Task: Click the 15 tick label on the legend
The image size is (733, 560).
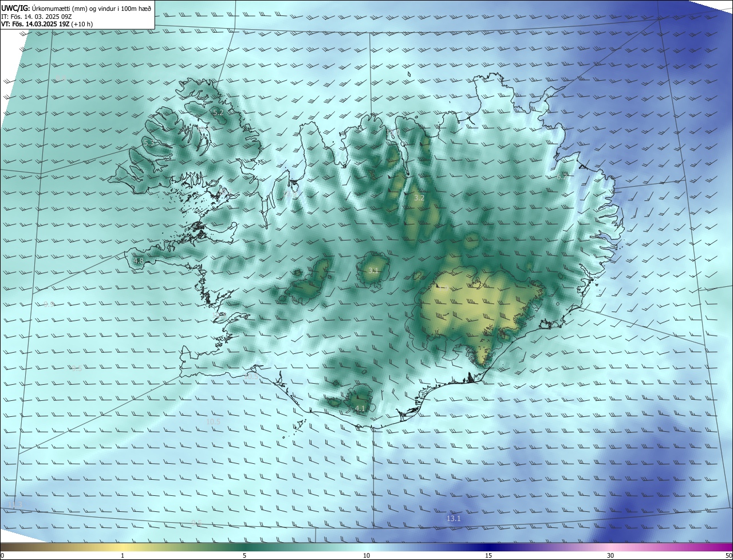Action: 488,555
